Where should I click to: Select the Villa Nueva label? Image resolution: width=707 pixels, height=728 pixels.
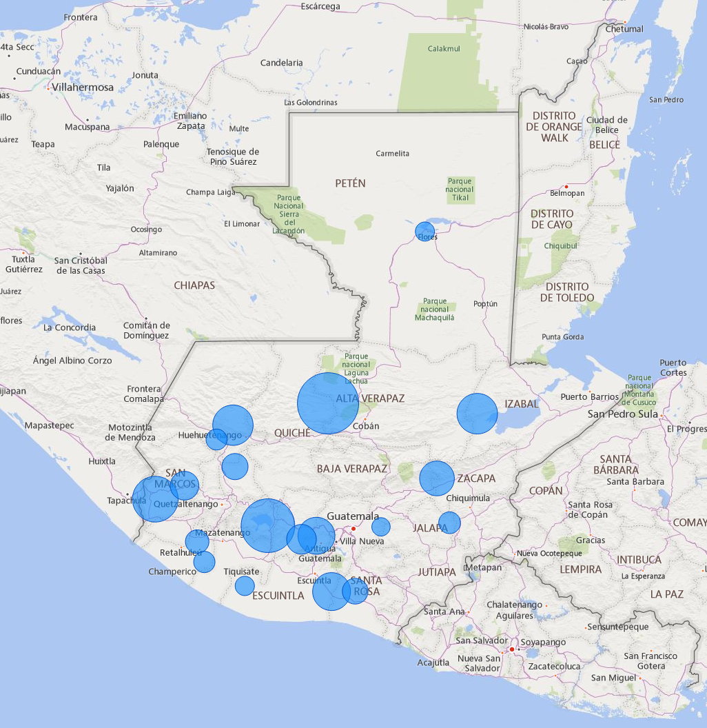pyautogui.click(x=362, y=541)
